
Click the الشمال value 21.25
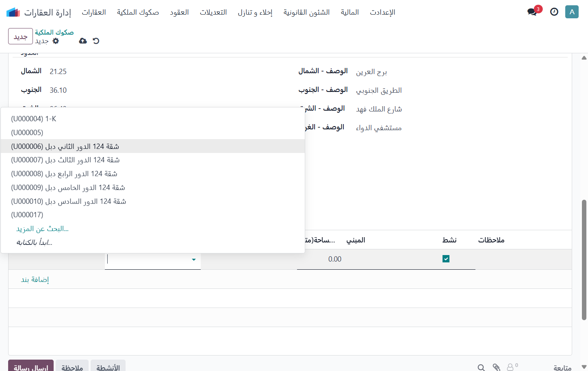[58, 72]
